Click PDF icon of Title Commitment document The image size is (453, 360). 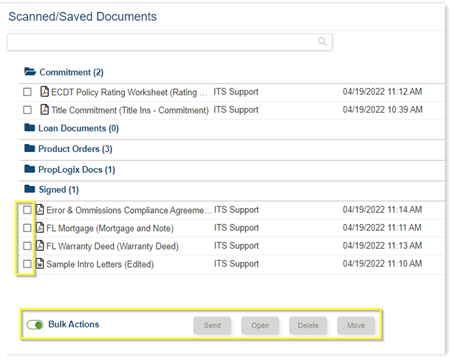(x=44, y=109)
